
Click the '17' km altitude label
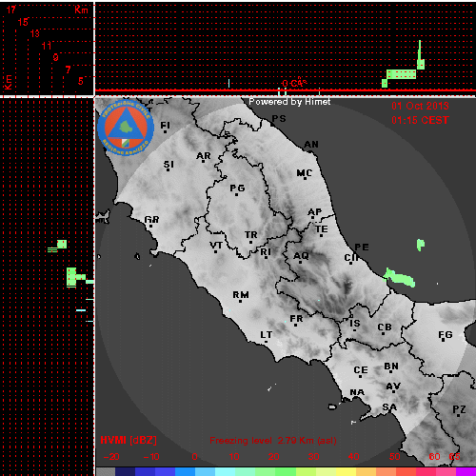pos(11,10)
